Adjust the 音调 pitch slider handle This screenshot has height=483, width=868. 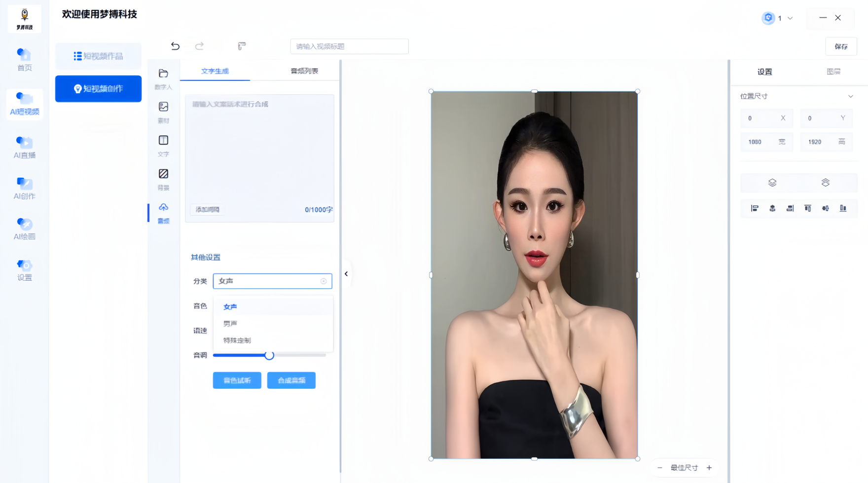tap(269, 355)
